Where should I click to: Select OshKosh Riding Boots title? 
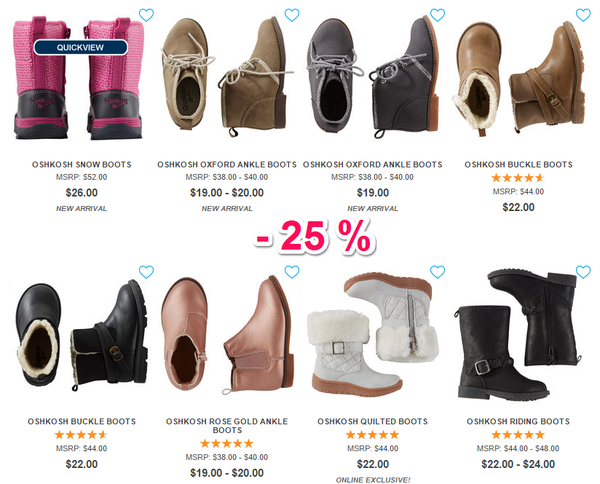click(518, 421)
